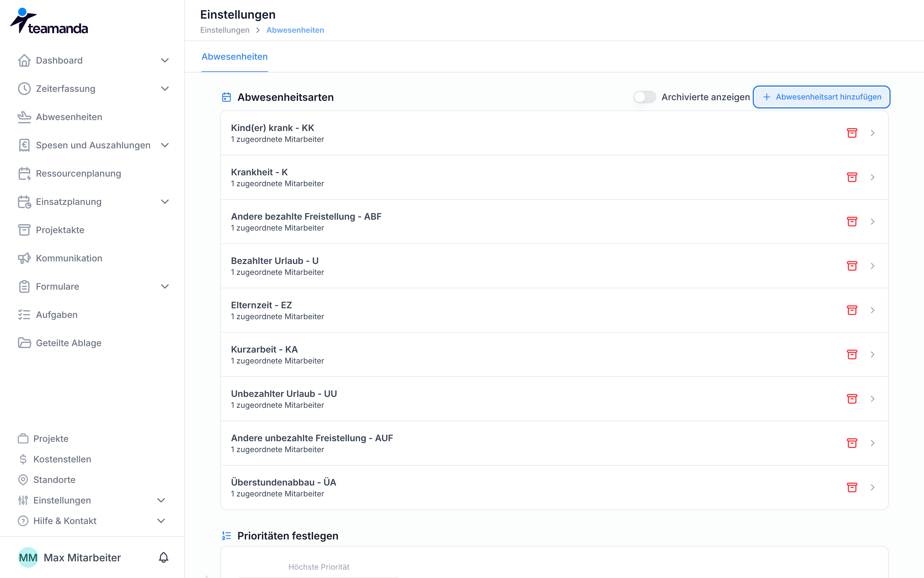Open notifications bell icon
This screenshot has width=924, height=578.
click(x=163, y=558)
